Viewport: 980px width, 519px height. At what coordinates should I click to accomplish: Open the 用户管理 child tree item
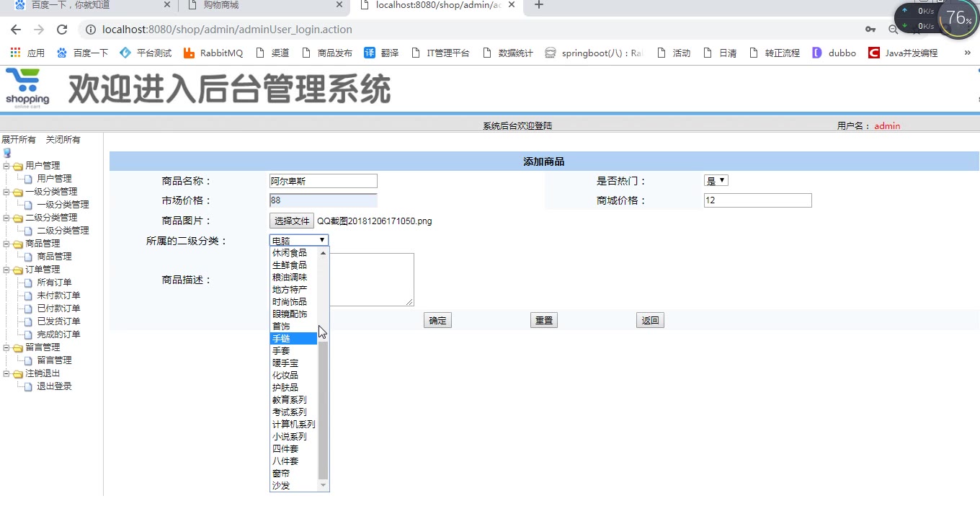(x=54, y=179)
